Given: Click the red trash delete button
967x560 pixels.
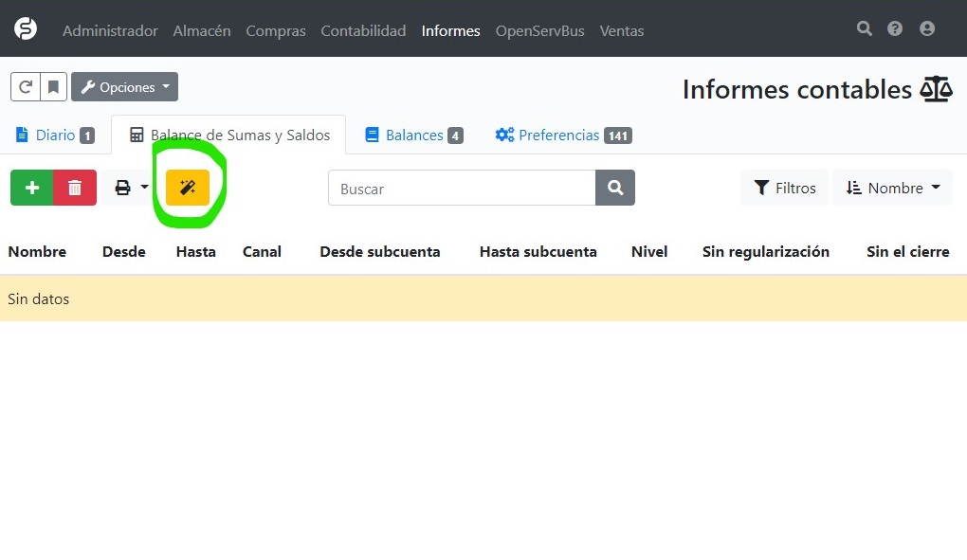Looking at the screenshot, I should (x=75, y=188).
